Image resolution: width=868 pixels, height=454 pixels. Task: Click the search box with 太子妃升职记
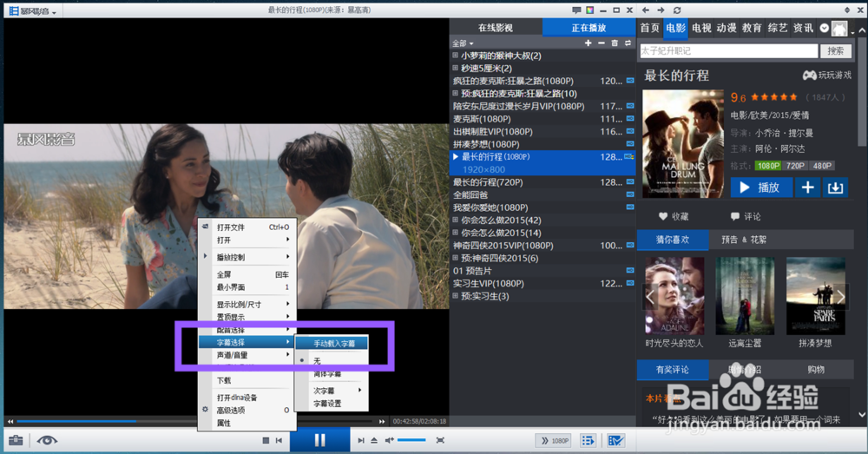pyautogui.click(x=728, y=51)
